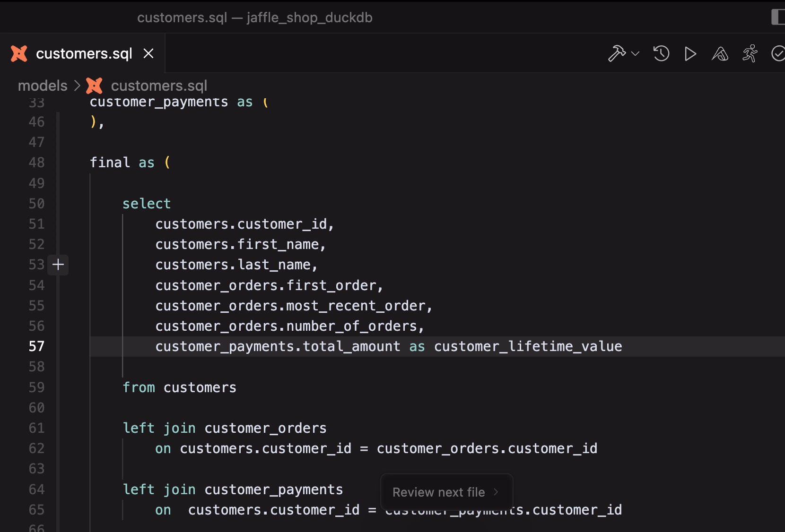785x532 pixels.
Task: Click the hammer build model icon
Action: coord(617,53)
